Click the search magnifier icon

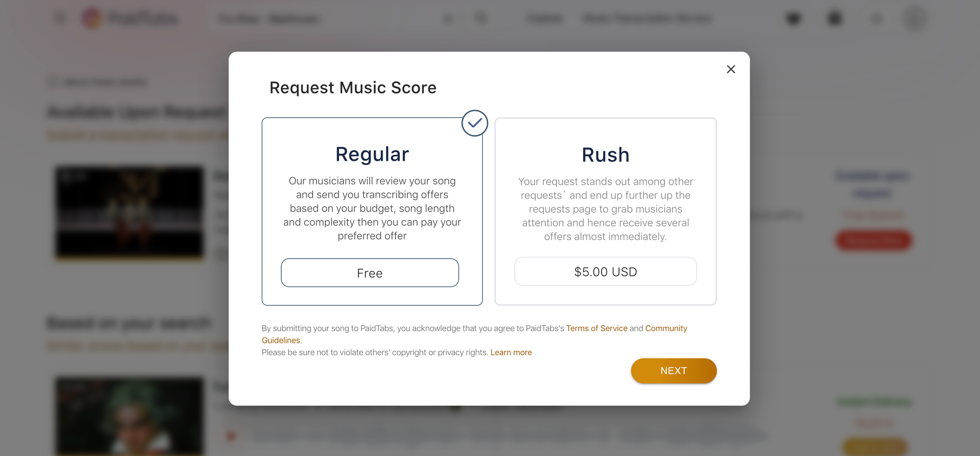coord(481,19)
